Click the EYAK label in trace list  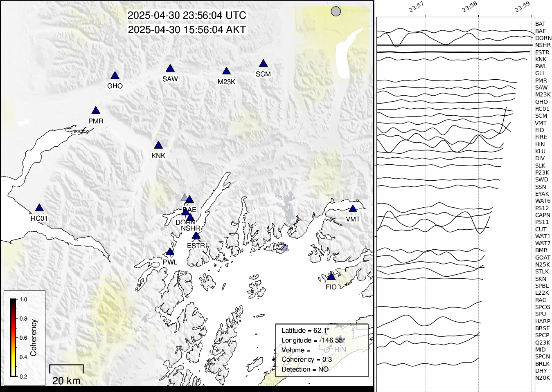542,194
